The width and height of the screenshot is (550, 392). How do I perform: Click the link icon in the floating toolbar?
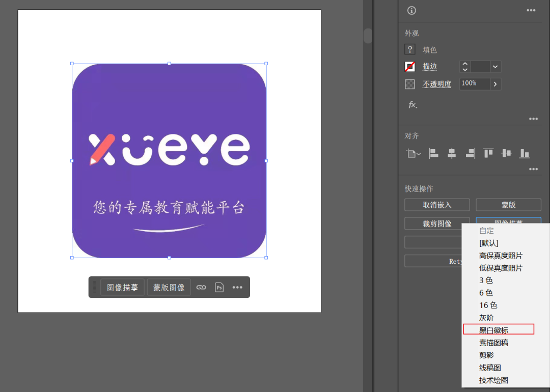(x=201, y=287)
